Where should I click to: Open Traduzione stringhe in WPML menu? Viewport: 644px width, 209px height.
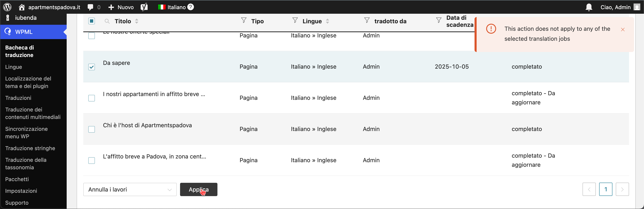pyautogui.click(x=30, y=148)
